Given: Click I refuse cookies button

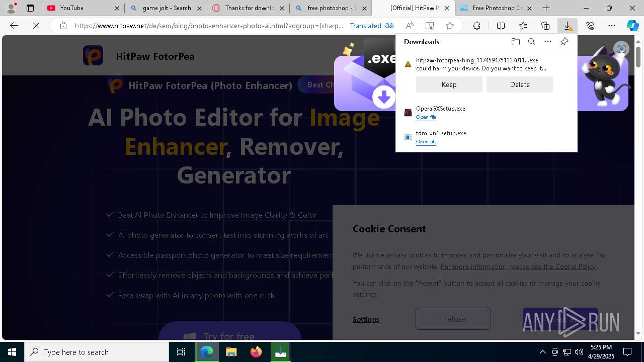Looking at the screenshot, I should (453, 319).
